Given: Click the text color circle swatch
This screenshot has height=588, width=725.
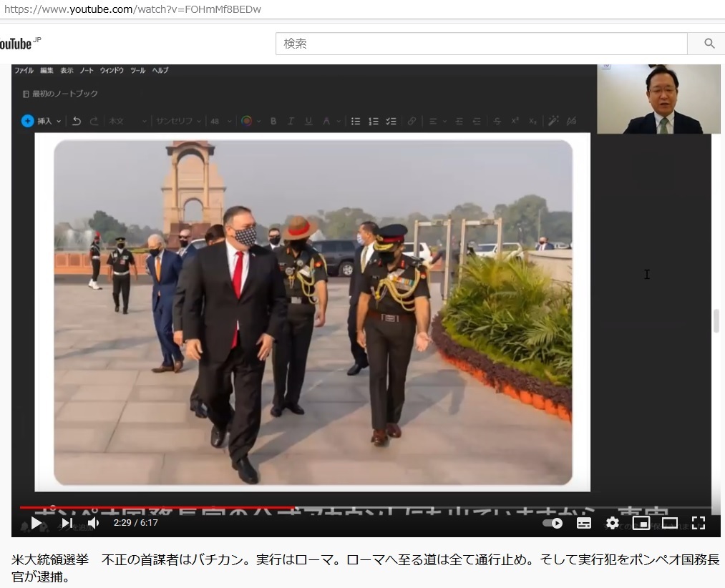Looking at the screenshot, I should point(246,121).
